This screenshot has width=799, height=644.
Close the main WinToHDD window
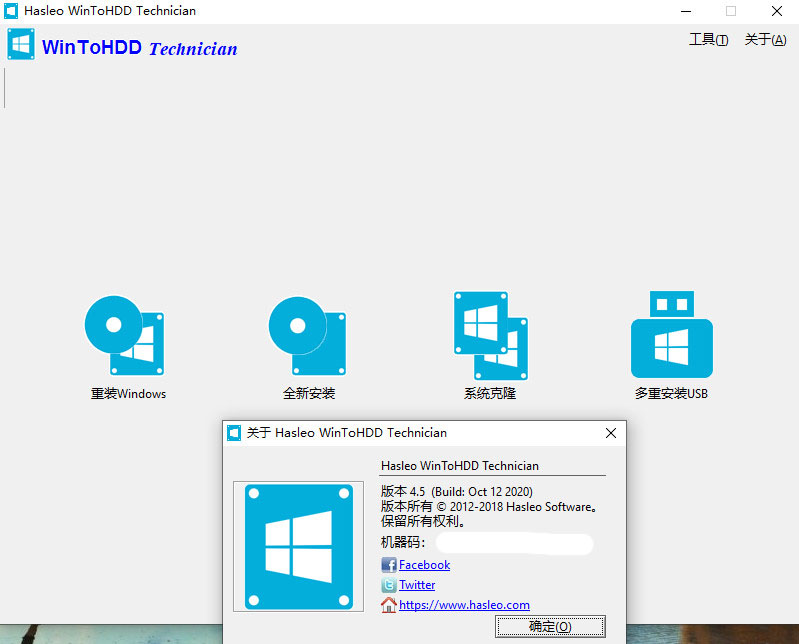pos(777,11)
